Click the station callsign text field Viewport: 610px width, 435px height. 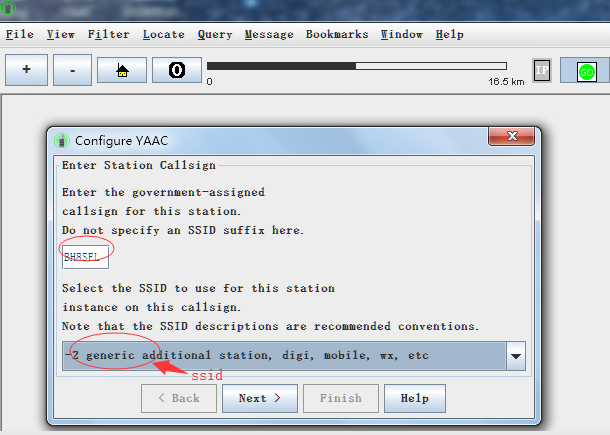pos(86,257)
